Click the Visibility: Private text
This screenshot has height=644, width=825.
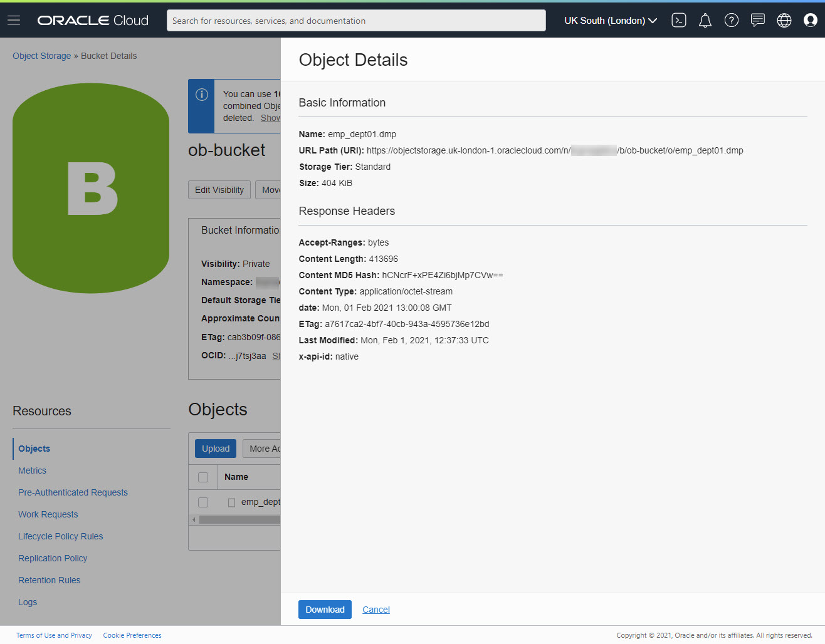point(236,264)
